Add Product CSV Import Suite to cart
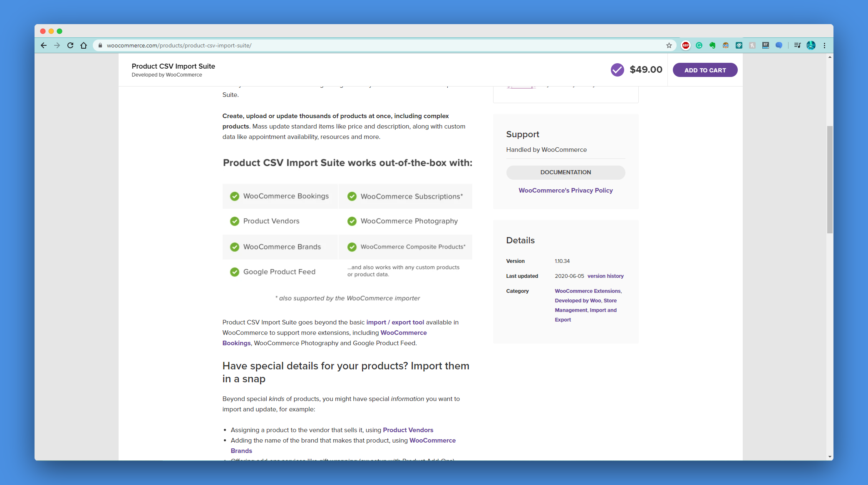Viewport: 868px width, 485px height. click(705, 70)
